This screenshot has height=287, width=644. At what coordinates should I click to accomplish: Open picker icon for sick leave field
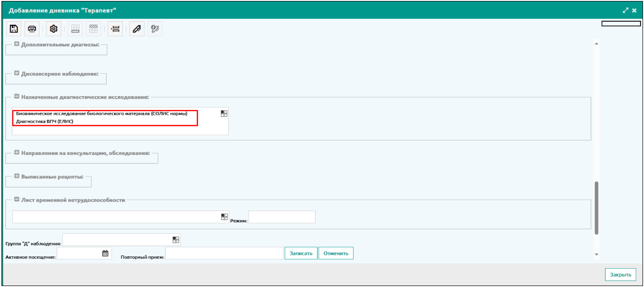pyautogui.click(x=224, y=216)
